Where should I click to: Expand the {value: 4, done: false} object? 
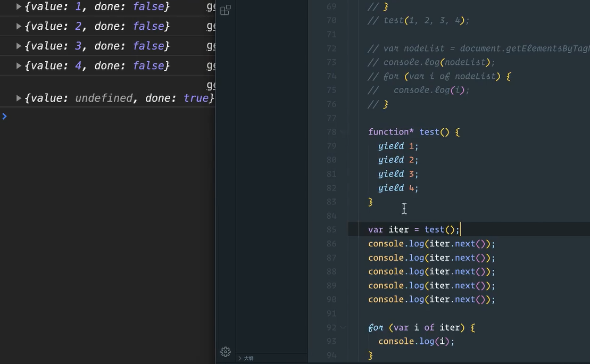click(x=19, y=65)
